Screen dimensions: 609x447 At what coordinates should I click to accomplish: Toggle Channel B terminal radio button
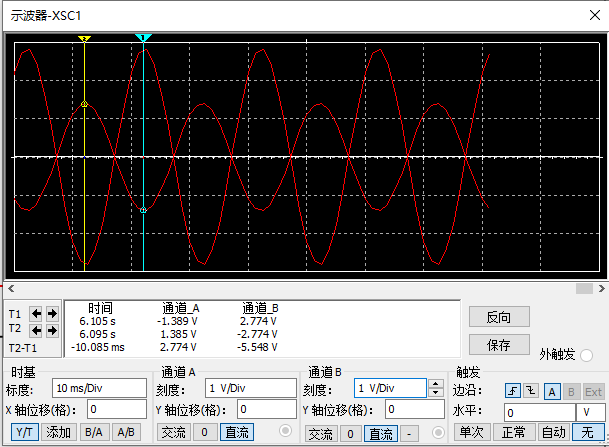coord(437,433)
